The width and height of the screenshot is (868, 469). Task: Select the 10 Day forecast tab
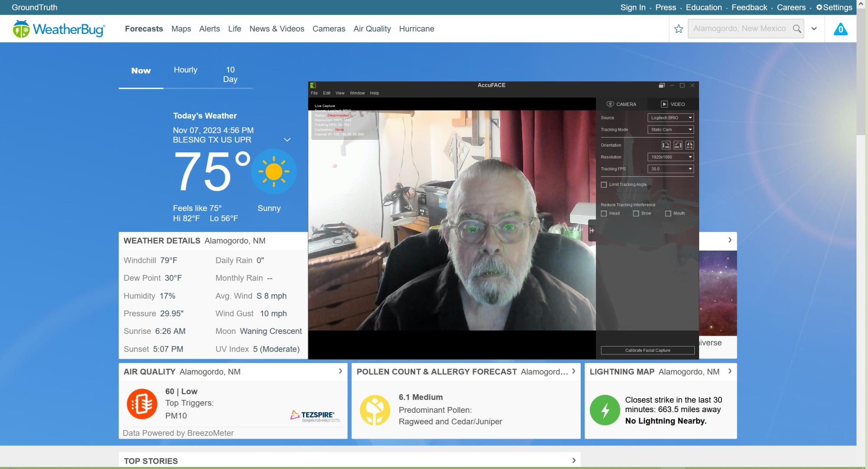click(230, 75)
